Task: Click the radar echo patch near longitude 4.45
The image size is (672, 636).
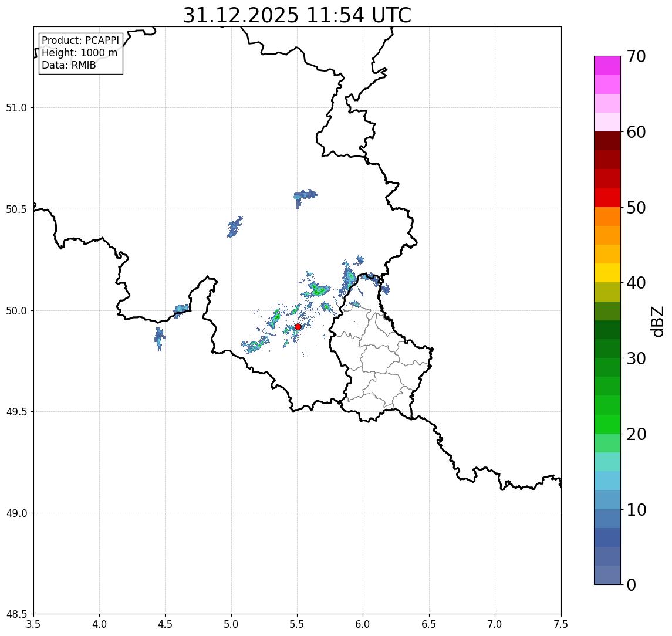Action: (160, 339)
